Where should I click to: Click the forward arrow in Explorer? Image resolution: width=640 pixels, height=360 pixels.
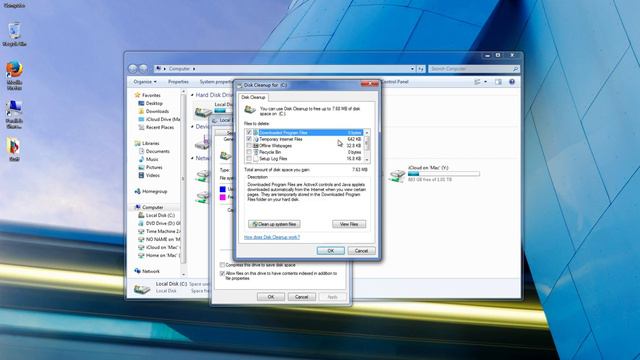click(143, 69)
